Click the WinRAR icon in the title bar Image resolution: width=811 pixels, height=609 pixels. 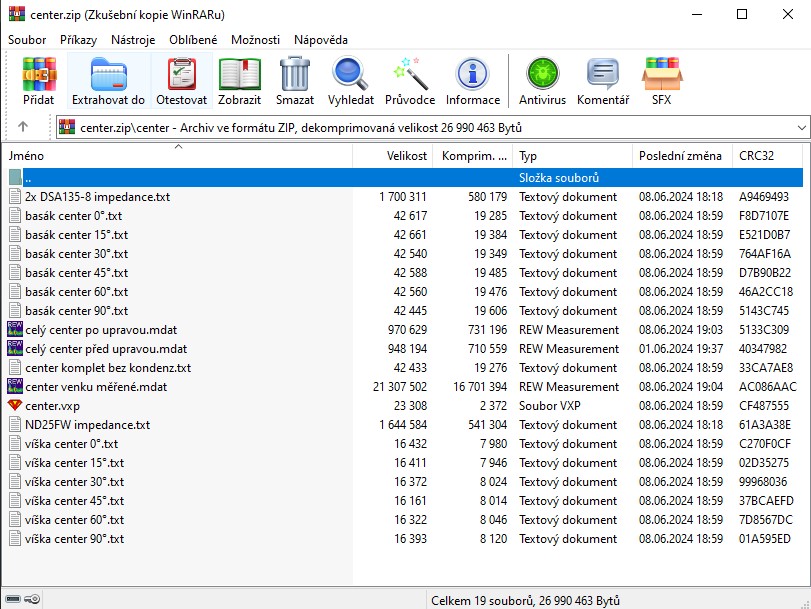pyautogui.click(x=17, y=14)
